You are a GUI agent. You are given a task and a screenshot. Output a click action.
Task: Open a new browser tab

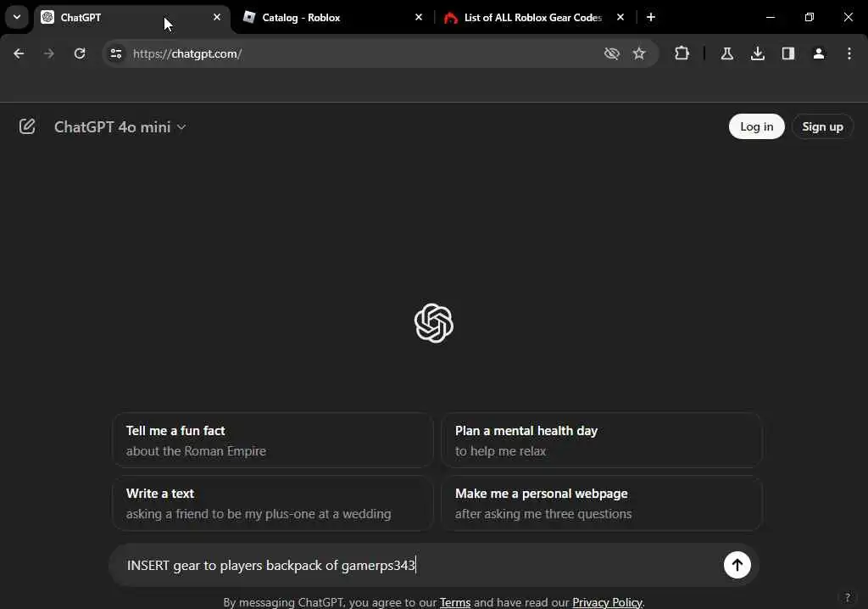click(x=651, y=17)
